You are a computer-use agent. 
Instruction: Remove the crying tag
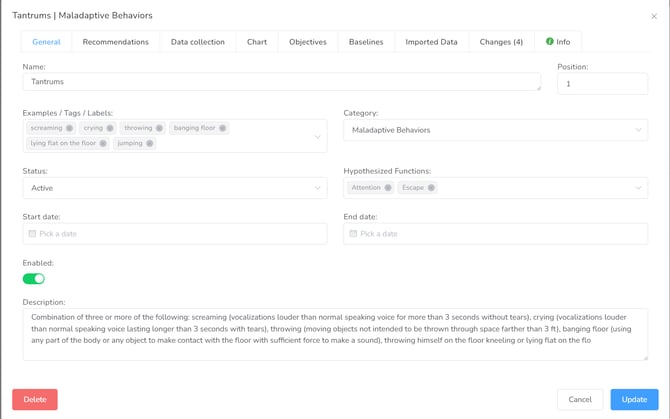click(110, 128)
